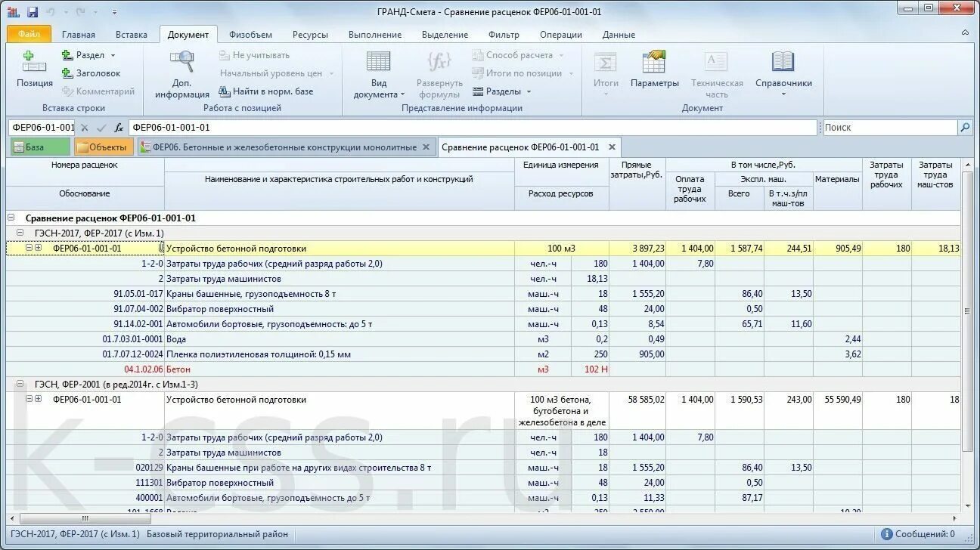The width and height of the screenshot is (980, 550).
Task: Click the ГРАНД-Смета application icon
Action: coord(13,12)
